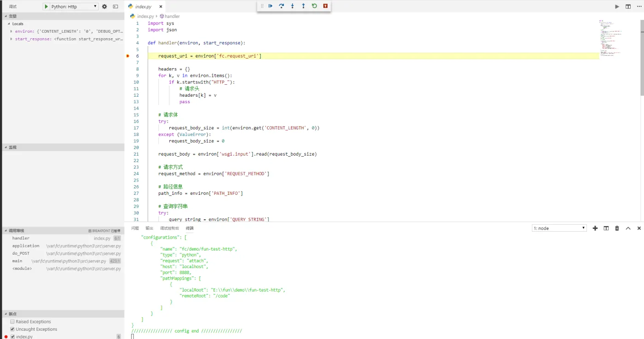Image resolution: width=644 pixels, height=339 pixels.
Task: Click Step Out in the debug toolbar
Action: tap(303, 6)
